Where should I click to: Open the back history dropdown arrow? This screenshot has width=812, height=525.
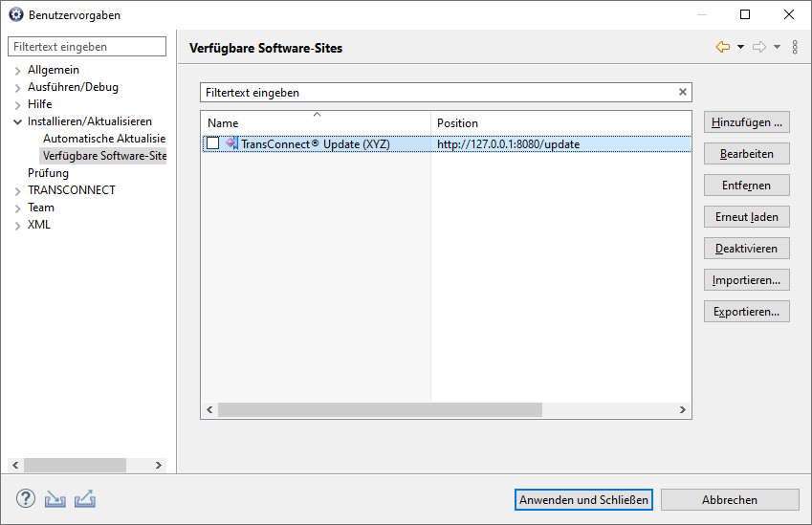(740, 47)
